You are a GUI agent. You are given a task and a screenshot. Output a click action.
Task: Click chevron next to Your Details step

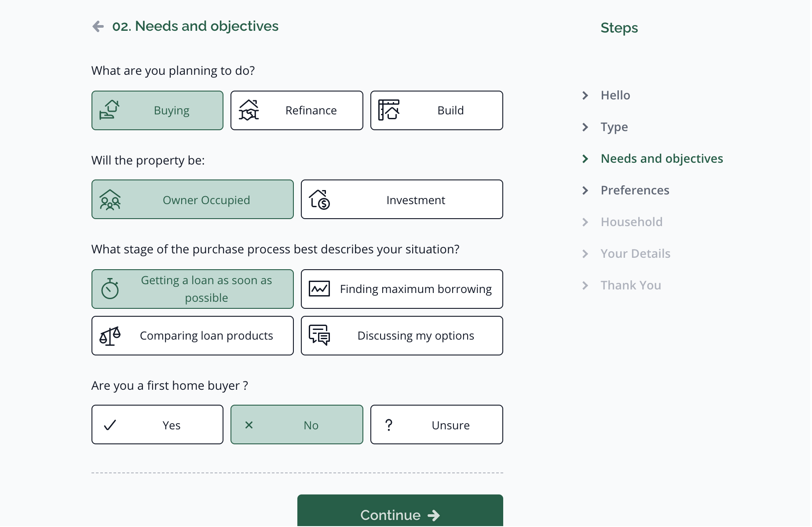click(585, 254)
